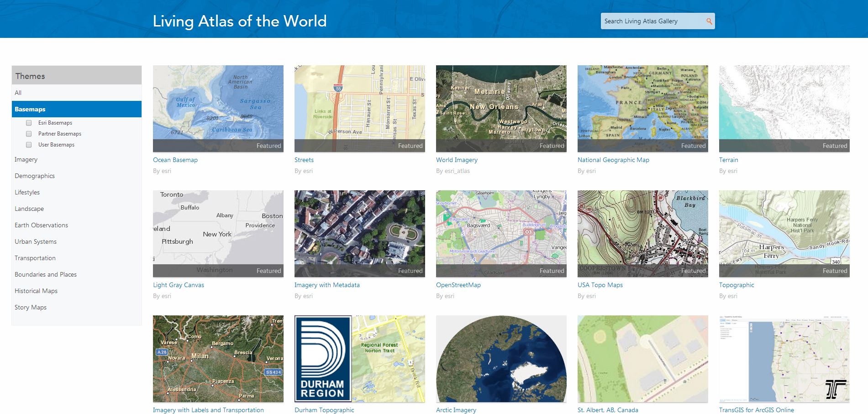
Task: Select the Basemaps theme
Action: click(x=77, y=109)
